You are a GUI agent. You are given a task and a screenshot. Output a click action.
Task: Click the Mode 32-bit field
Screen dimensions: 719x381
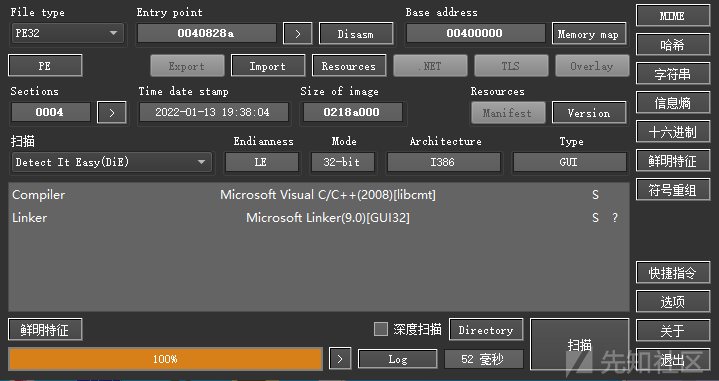tap(343, 162)
